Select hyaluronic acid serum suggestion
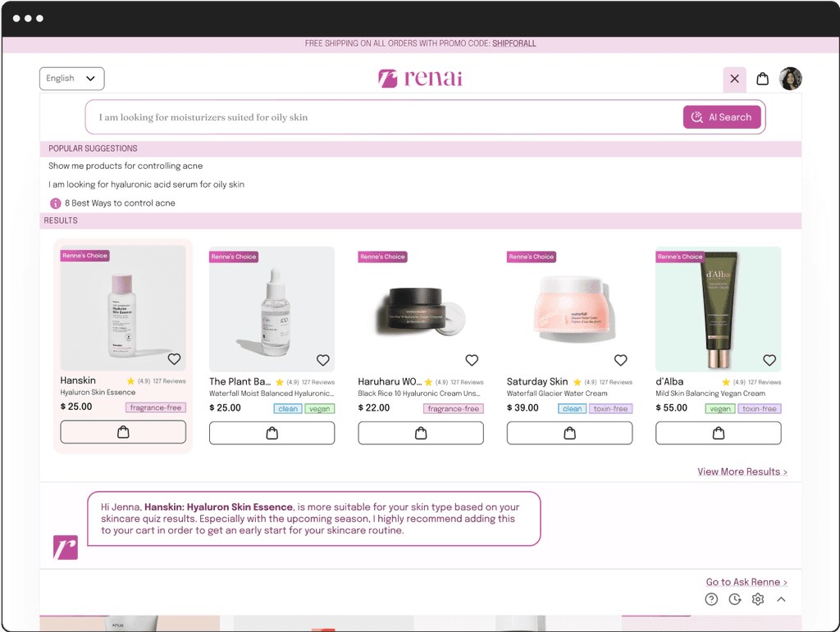Viewport: 840px width, 632px height. point(146,184)
